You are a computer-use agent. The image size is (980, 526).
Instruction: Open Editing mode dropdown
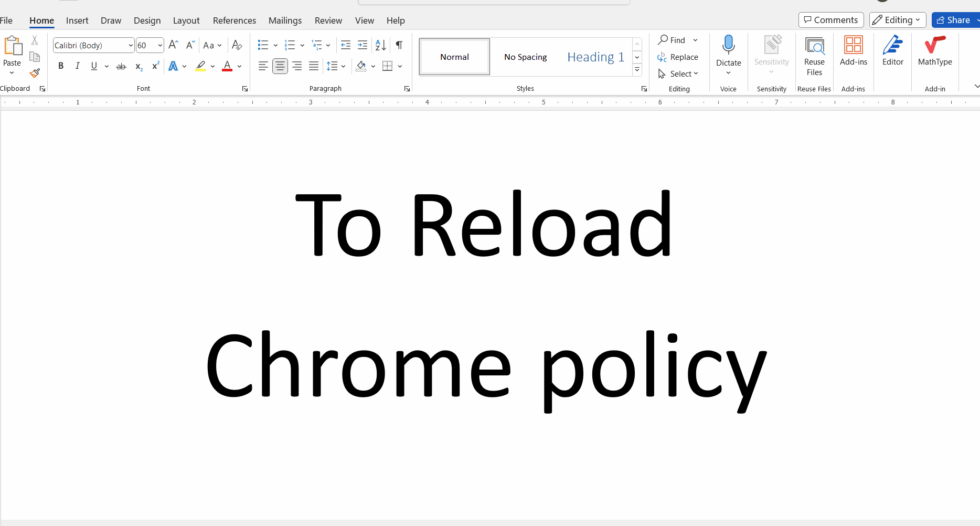pos(898,20)
